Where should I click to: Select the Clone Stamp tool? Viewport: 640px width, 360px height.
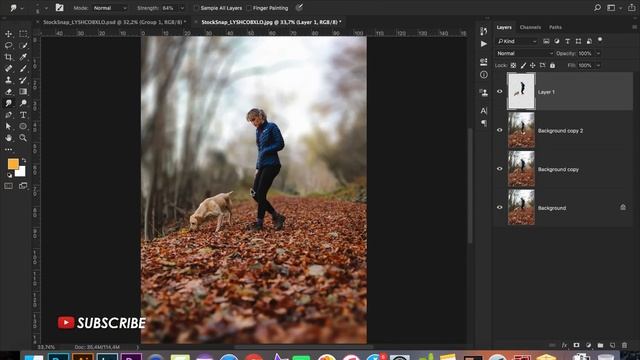[x=9, y=80]
